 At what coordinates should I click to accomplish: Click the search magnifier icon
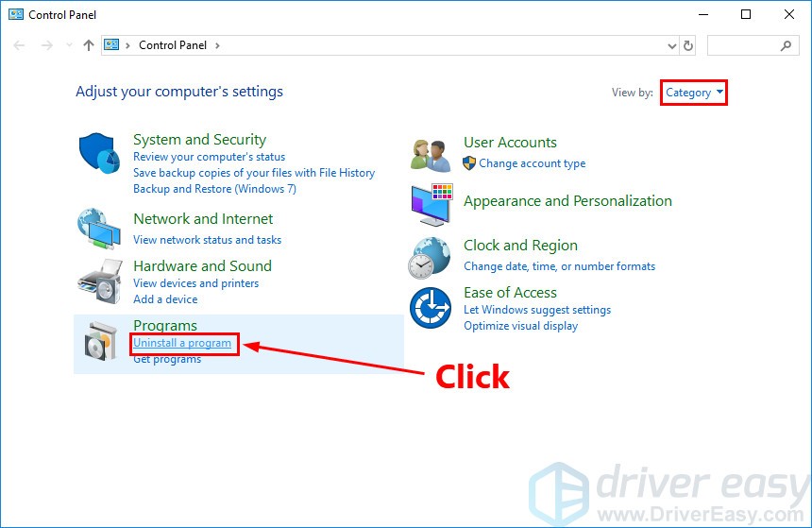[x=786, y=45]
